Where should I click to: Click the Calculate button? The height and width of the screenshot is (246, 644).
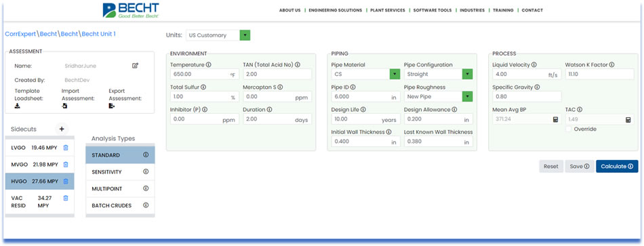click(617, 166)
